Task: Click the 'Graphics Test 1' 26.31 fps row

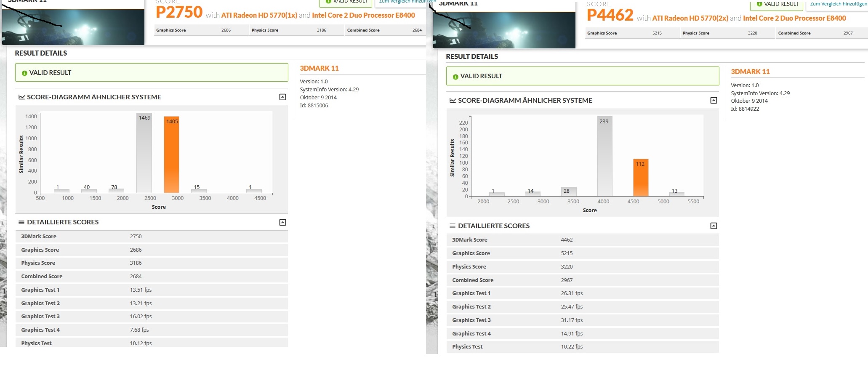Action: pyautogui.click(x=583, y=293)
